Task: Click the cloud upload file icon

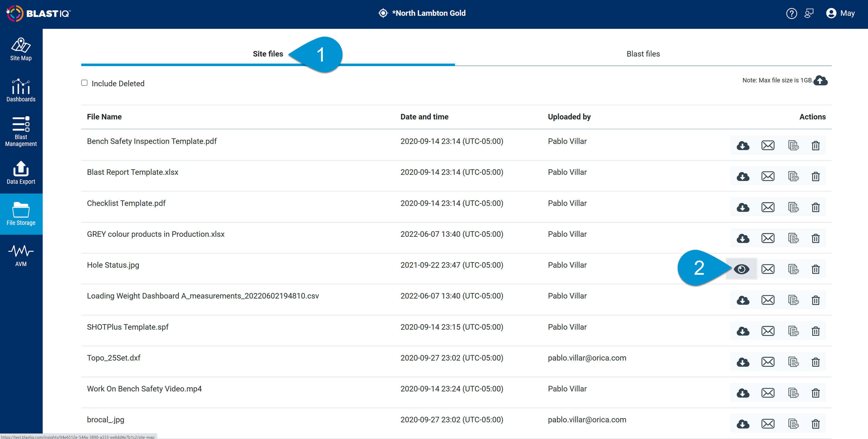Action: point(820,81)
